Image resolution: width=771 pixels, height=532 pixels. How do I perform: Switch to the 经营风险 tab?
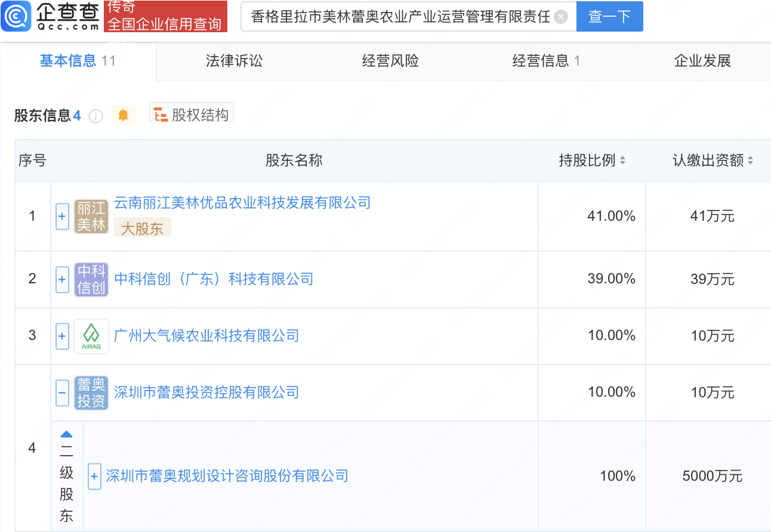click(x=390, y=61)
